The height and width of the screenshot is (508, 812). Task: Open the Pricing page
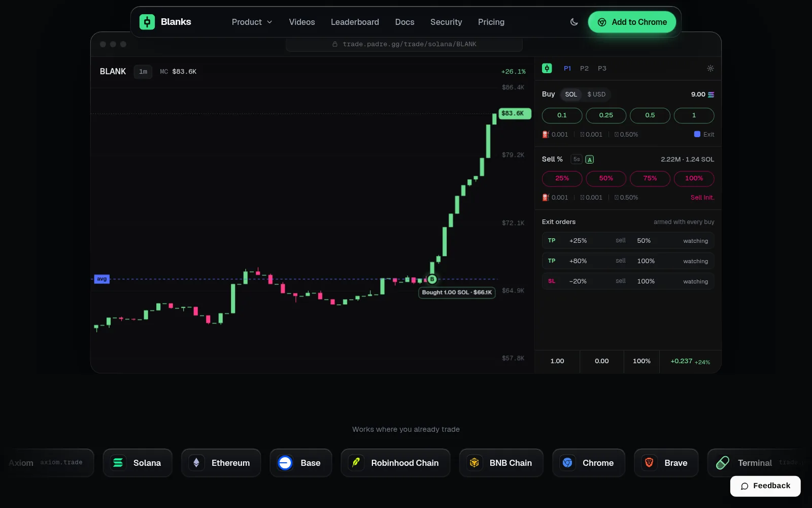coord(491,22)
